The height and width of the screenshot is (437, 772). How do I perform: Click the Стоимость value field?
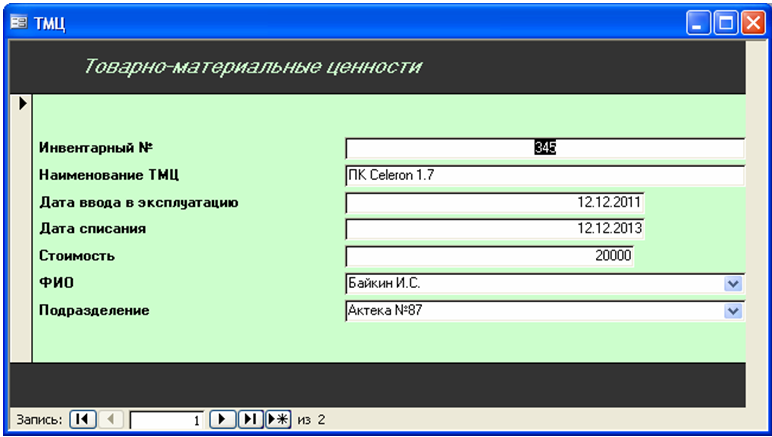tap(489, 256)
